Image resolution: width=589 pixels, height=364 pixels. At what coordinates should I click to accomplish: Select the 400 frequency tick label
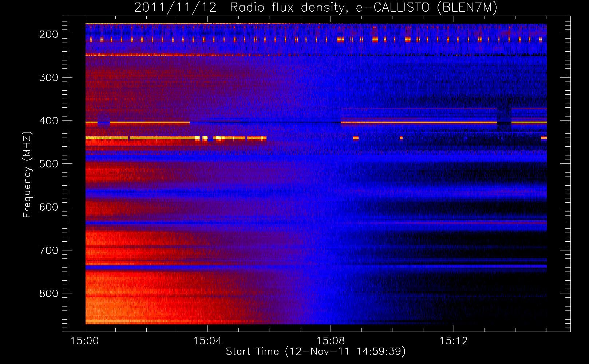pyautogui.click(x=48, y=121)
